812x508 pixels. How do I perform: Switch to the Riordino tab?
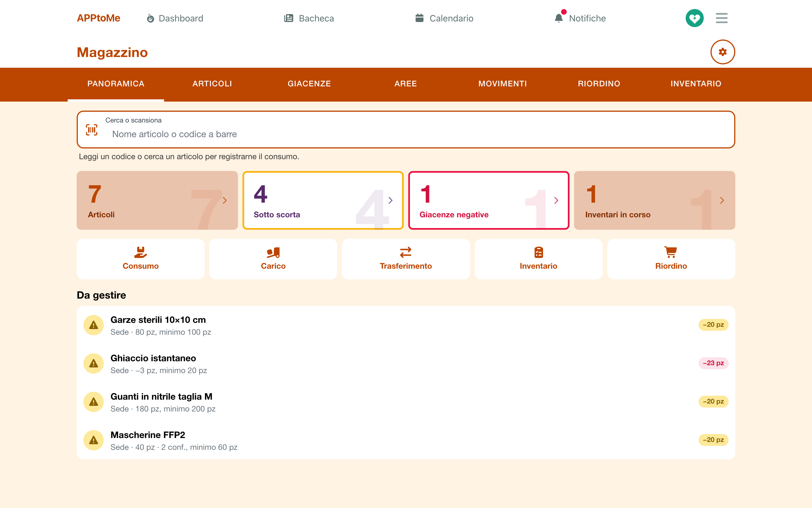click(x=599, y=84)
